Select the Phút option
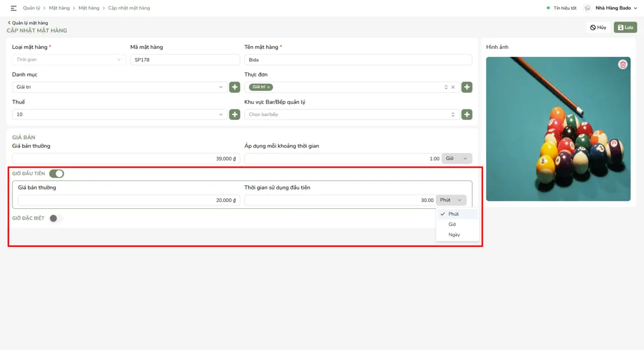This screenshot has height=350, width=644. click(458, 214)
